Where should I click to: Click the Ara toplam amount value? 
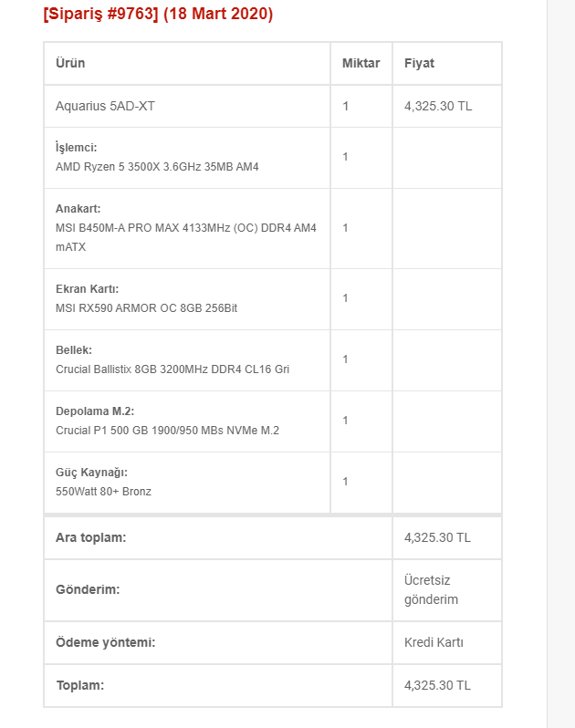click(x=437, y=537)
